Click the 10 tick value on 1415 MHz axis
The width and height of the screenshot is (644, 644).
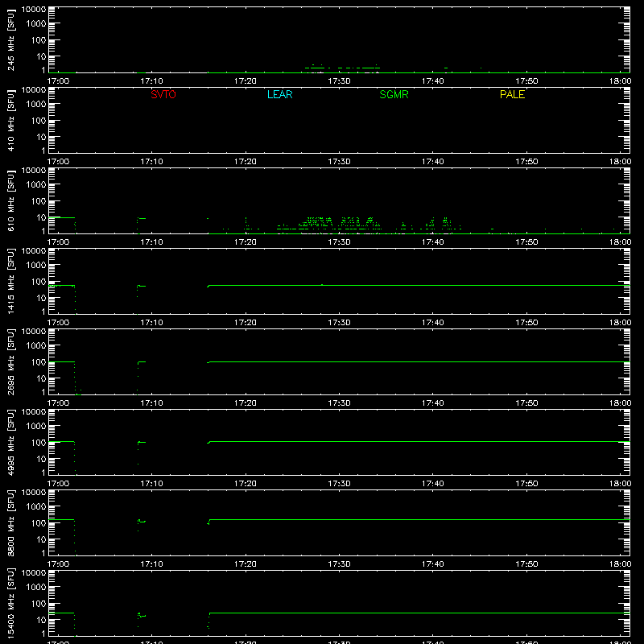pyautogui.click(x=41, y=298)
